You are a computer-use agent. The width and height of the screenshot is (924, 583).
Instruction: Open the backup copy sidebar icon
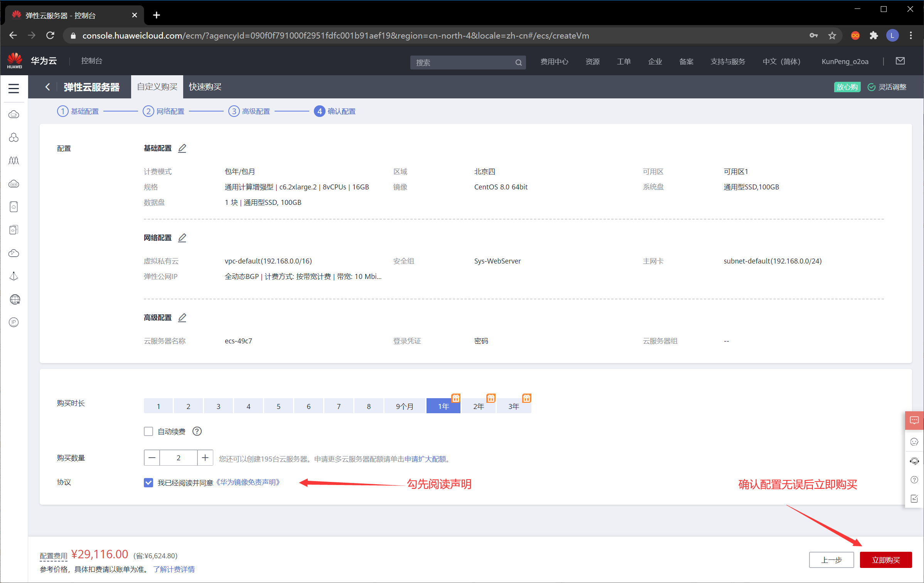[14, 230]
